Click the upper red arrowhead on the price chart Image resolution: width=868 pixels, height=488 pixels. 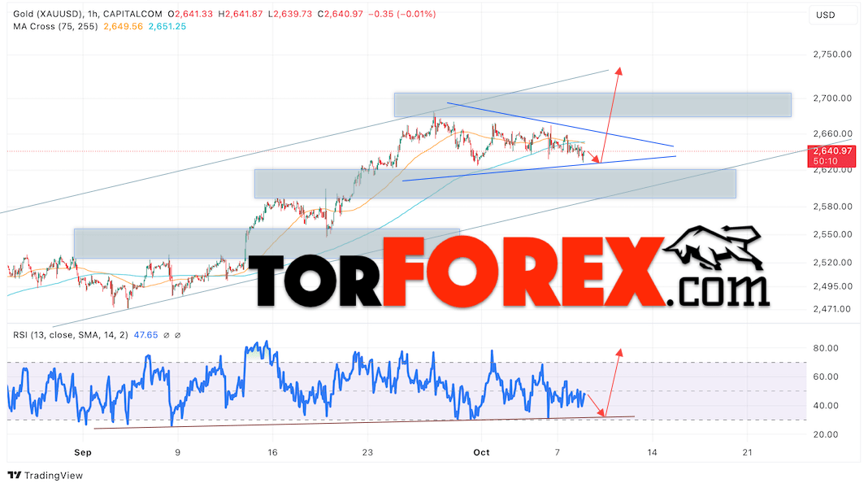(x=619, y=70)
